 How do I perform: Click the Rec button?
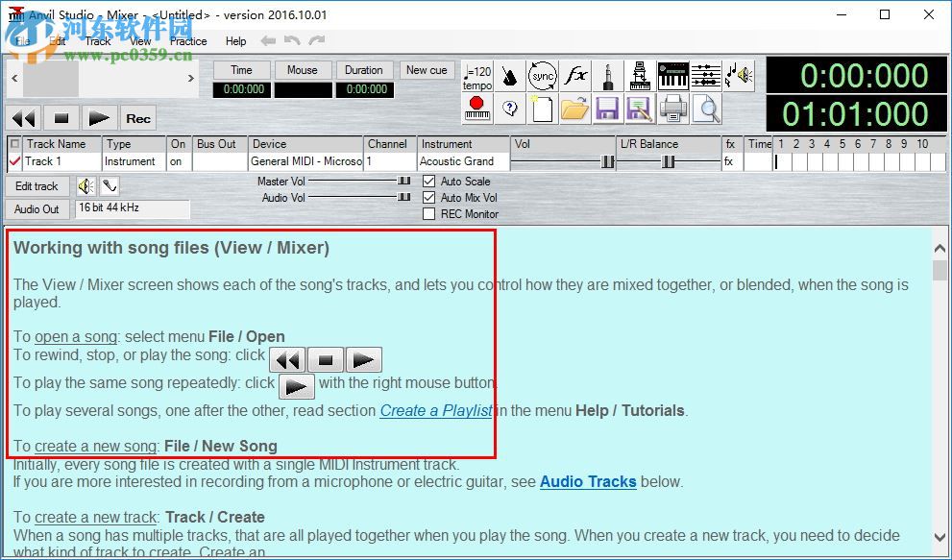pyautogui.click(x=138, y=118)
